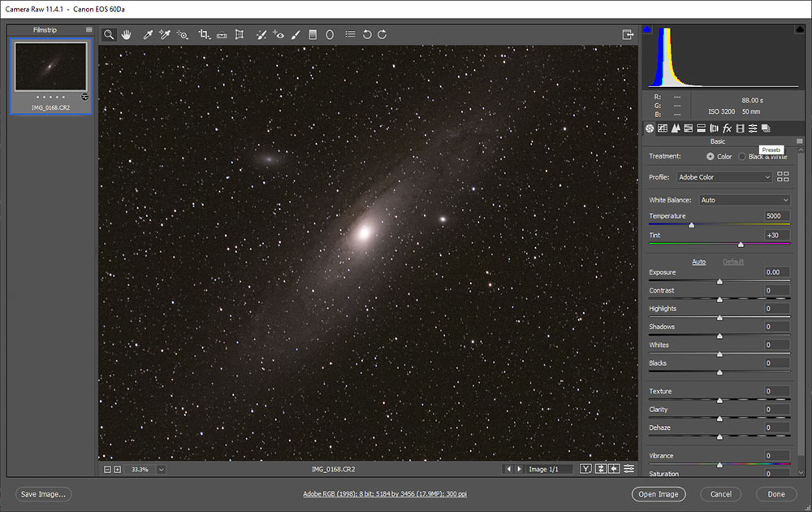The image size is (812, 512).
Task: Open the Tone Curve panel
Action: (x=663, y=128)
